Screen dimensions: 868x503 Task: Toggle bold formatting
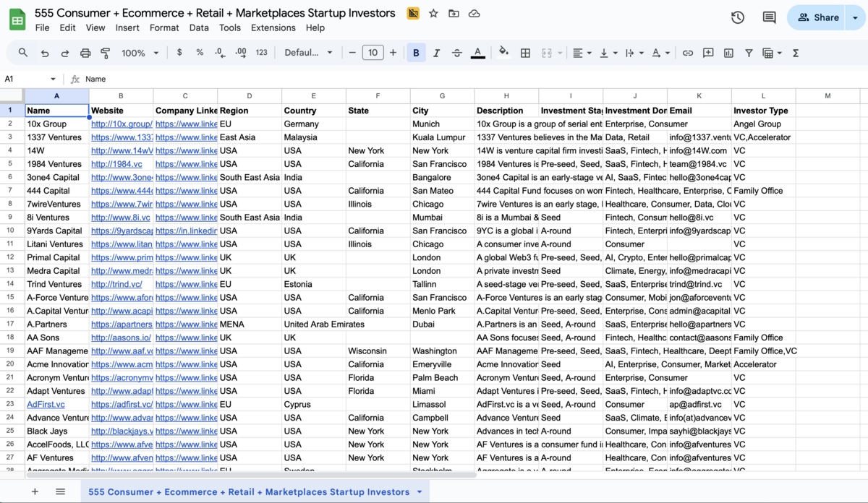coord(416,52)
